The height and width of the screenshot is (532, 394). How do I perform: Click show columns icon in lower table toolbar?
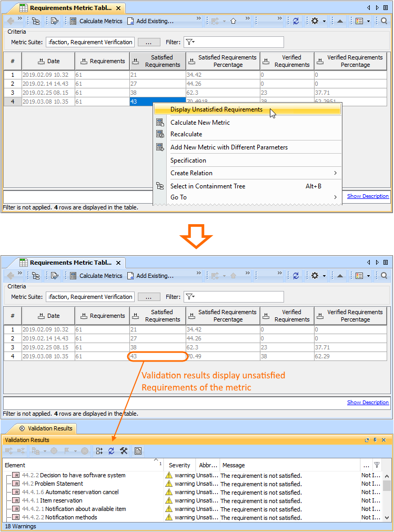[359, 276]
